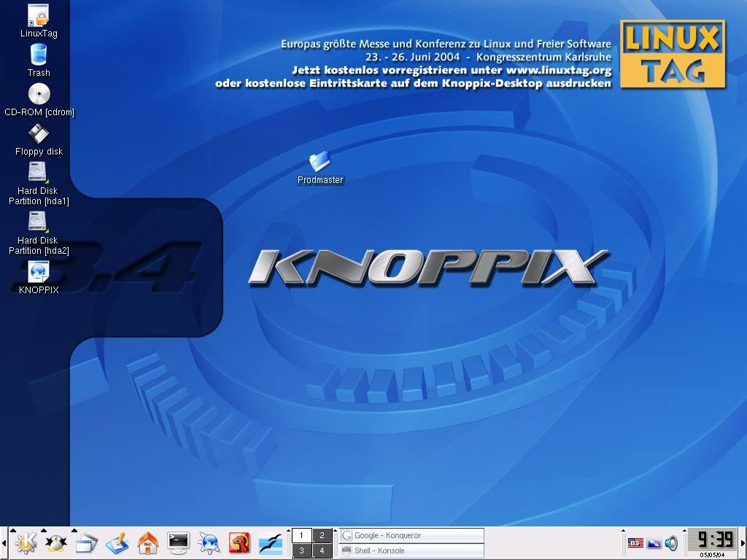
Task: Select the Shell - Konsole taskbar entry
Action: [x=411, y=551]
